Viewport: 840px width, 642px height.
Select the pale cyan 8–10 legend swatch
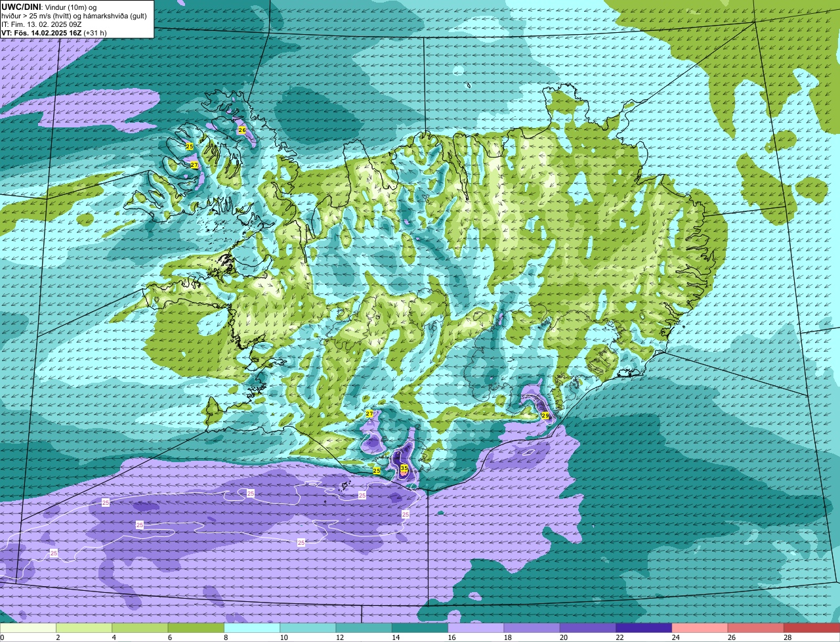point(252,628)
